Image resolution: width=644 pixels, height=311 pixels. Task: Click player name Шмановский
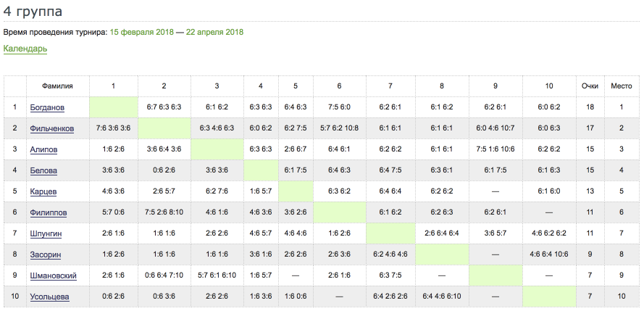(x=51, y=276)
